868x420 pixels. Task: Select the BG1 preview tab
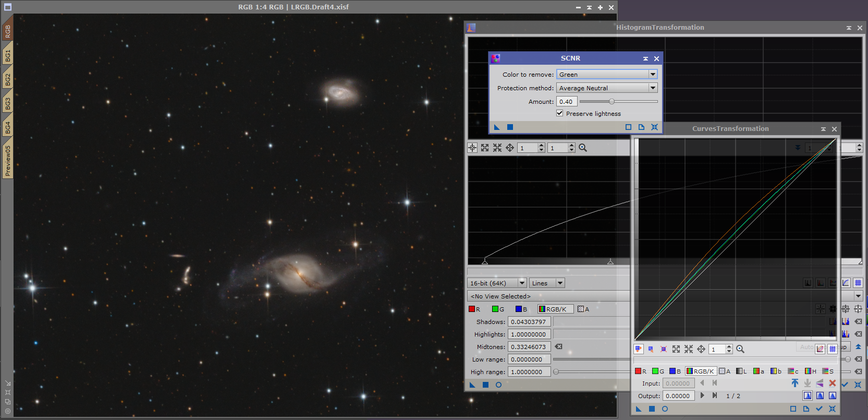[x=7, y=55]
